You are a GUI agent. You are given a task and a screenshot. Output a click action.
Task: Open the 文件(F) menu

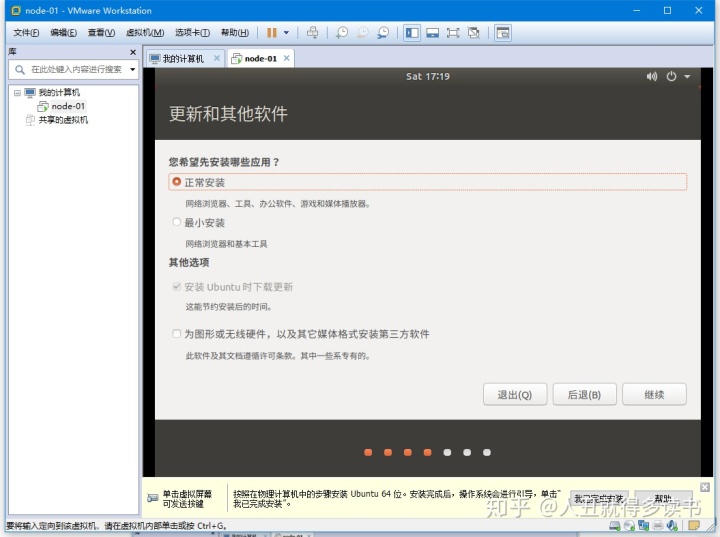(x=26, y=33)
